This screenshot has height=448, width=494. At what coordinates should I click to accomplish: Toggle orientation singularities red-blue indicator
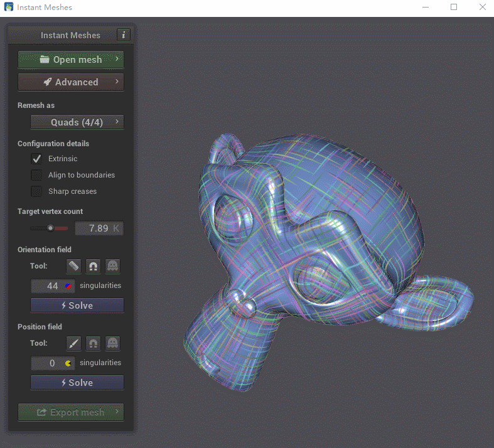[68, 286]
